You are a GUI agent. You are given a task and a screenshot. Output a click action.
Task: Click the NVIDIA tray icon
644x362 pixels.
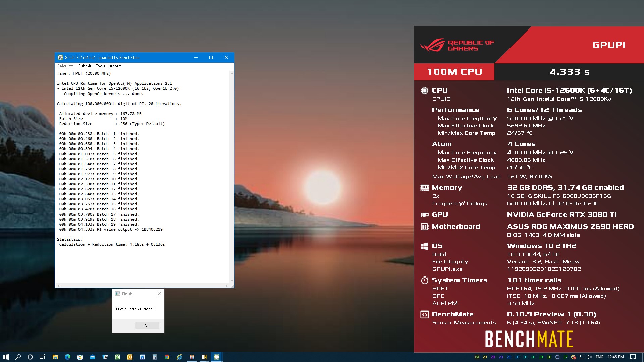(477, 357)
